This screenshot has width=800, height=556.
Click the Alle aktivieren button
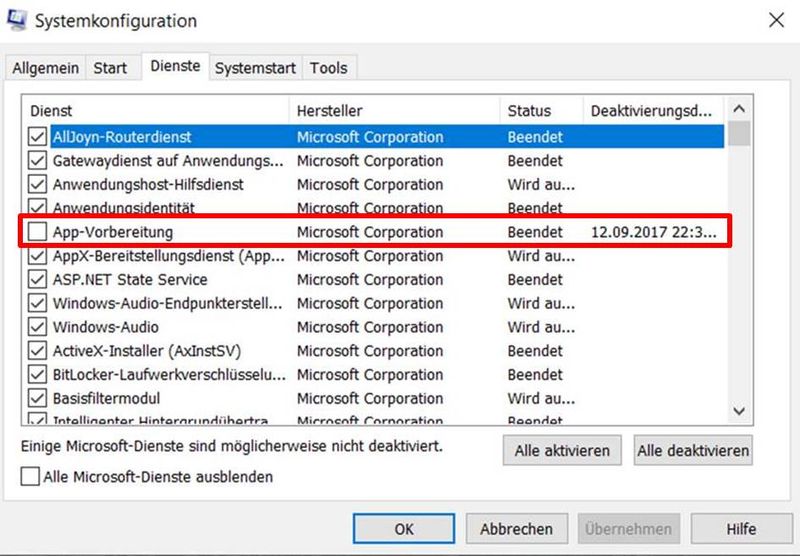coord(562,451)
